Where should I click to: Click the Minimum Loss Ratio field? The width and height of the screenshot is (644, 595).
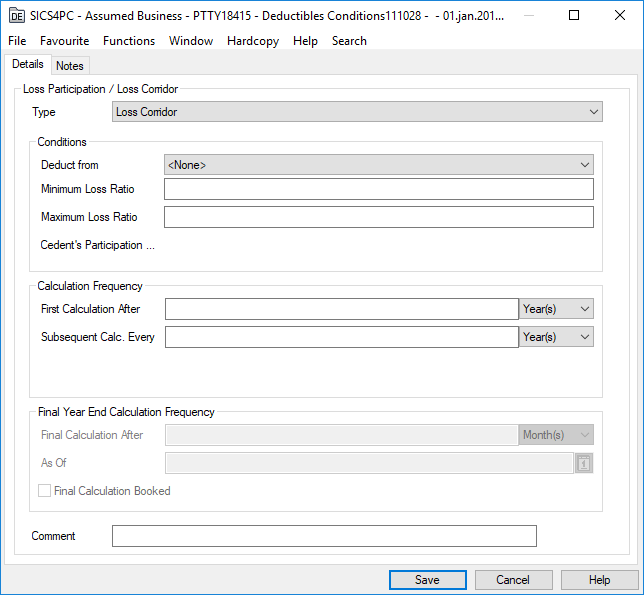[x=378, y=189]
